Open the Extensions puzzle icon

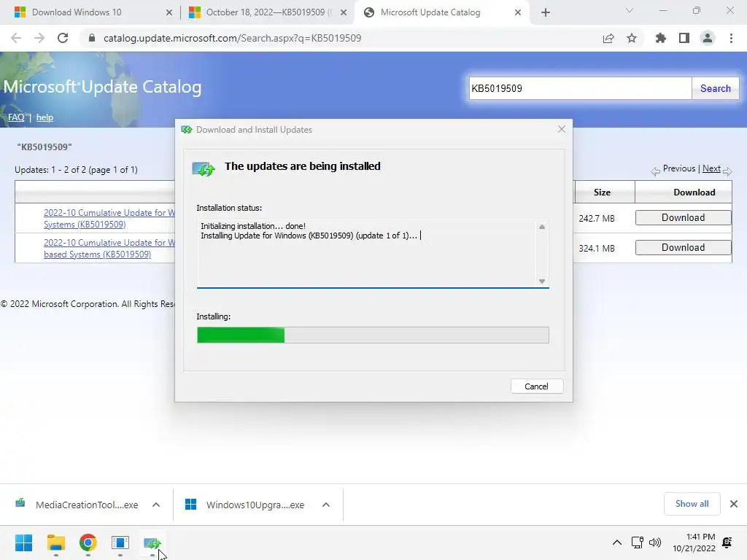(660, 38)
